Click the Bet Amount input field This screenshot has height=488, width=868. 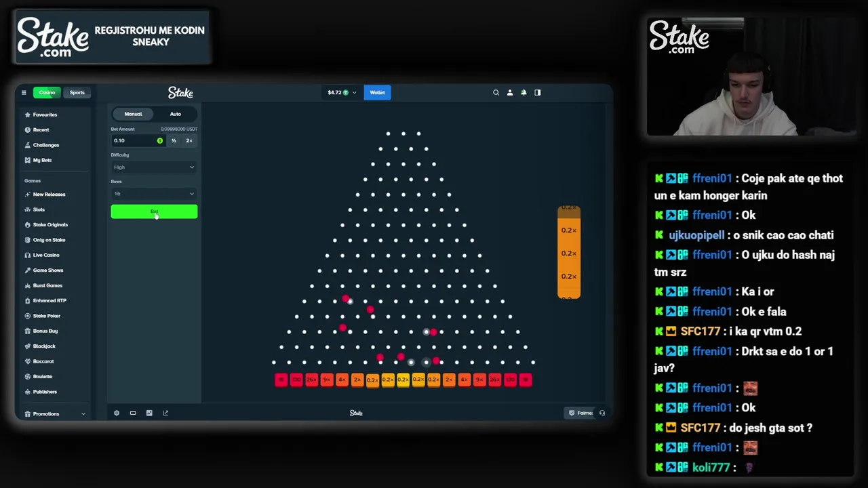pos(138,140)
